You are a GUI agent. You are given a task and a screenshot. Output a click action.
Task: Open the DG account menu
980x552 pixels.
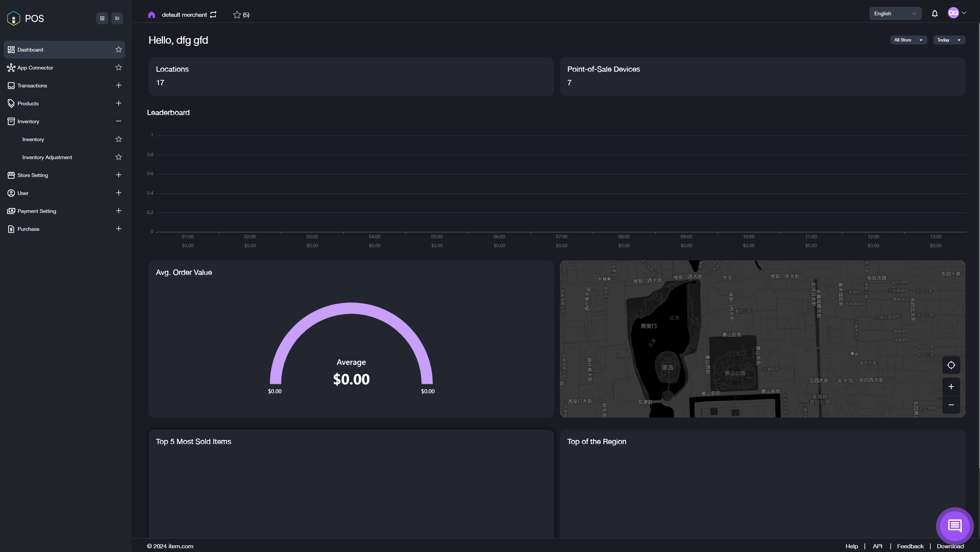point(956,13)
